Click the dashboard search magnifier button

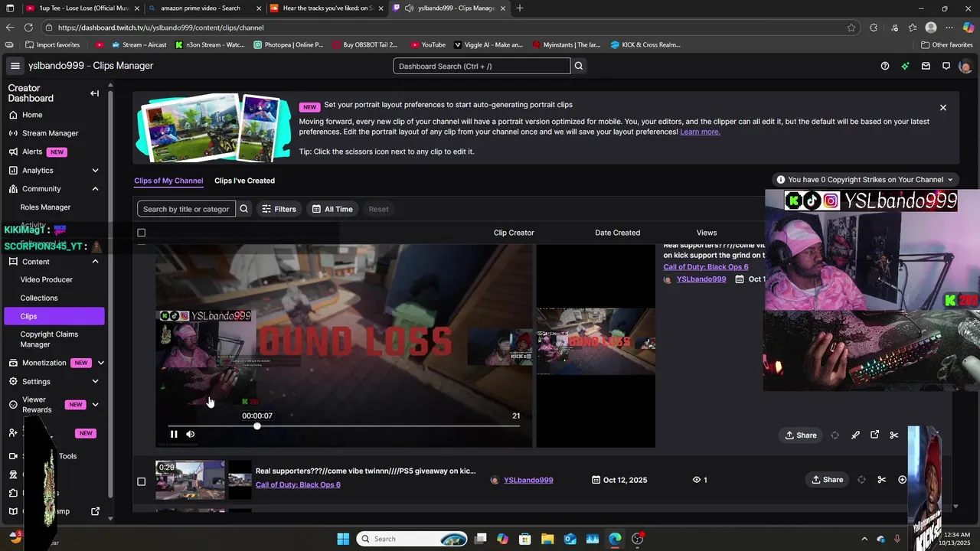point(579,66)
